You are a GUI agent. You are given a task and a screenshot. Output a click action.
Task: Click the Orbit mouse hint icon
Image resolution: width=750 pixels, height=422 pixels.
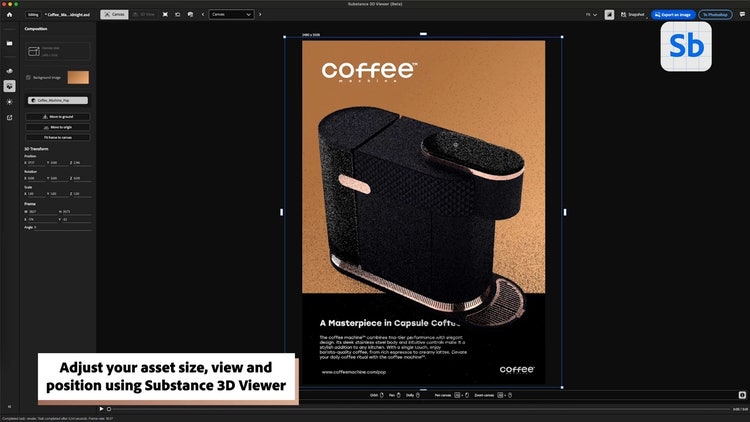382,395
